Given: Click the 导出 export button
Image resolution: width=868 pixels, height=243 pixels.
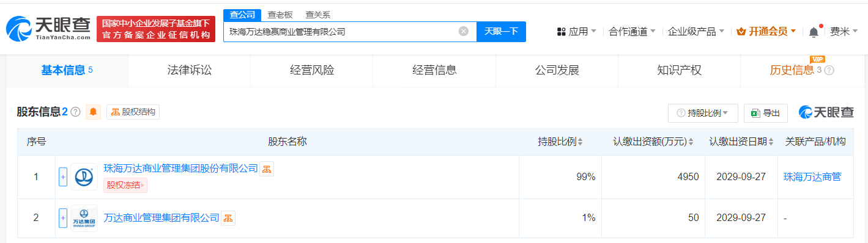Looking at the screenshot, I should (x=765, y=113).
